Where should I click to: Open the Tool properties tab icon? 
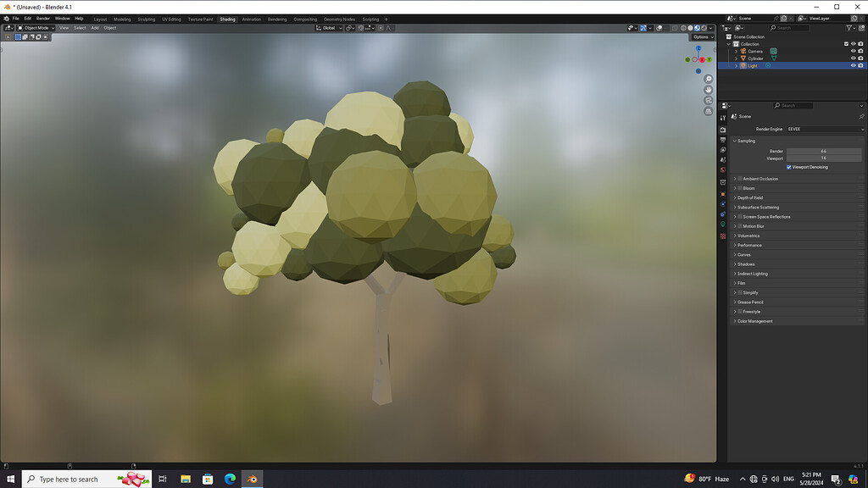tap(723, 117)
